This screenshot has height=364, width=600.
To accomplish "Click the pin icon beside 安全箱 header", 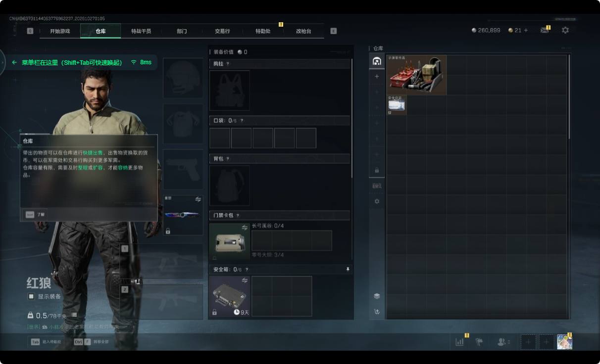I will [x=348, y=270].
